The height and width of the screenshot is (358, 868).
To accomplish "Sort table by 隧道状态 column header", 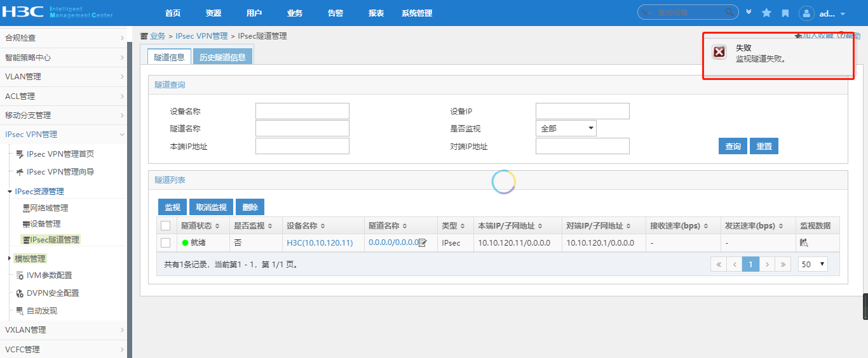I will coord(200,226).
